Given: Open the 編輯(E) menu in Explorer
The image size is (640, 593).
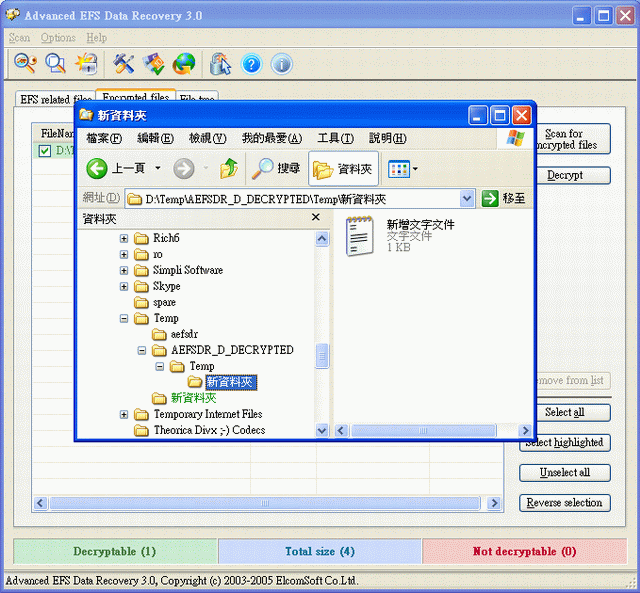Looking at the screenshot, I should point(155,138).
